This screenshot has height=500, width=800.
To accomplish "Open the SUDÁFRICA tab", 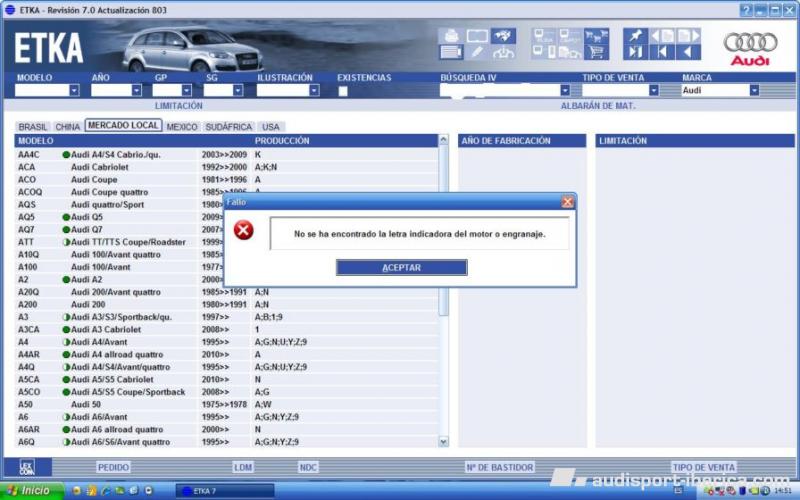I will click(229, 127).
